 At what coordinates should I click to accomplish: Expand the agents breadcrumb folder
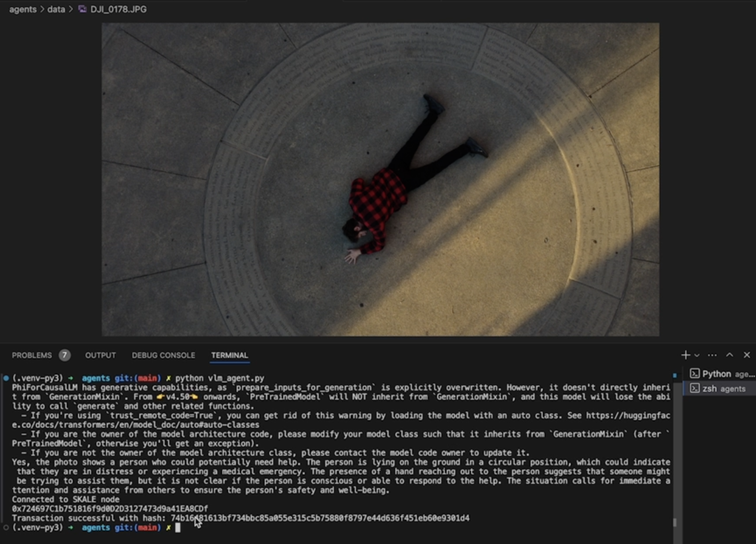tap(23, 9)
